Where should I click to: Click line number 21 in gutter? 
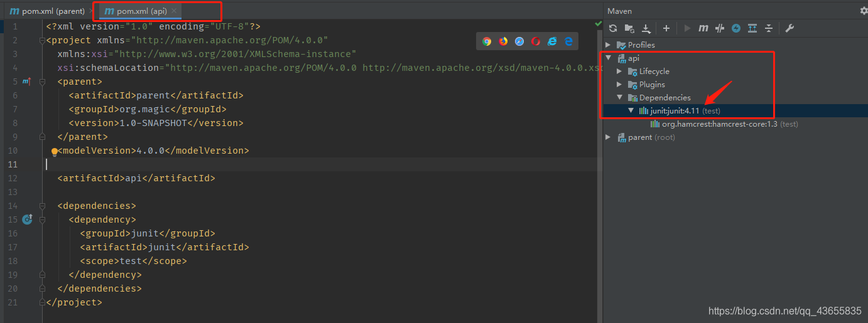pyautogui.click(x=13, y=302)
